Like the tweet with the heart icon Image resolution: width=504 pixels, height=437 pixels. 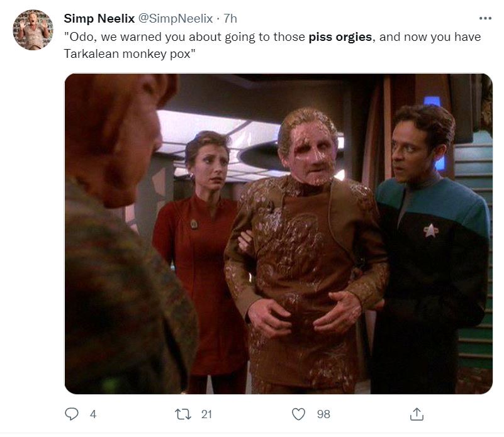(298, 414)
